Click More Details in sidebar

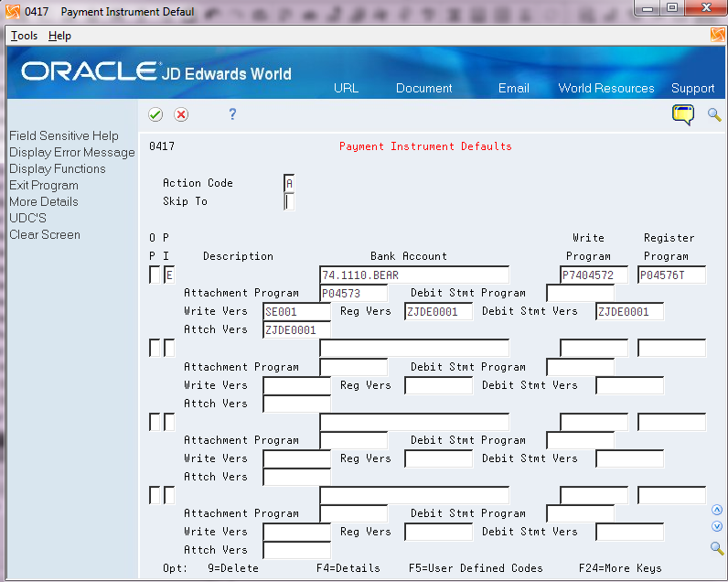(x=44, y=201)
